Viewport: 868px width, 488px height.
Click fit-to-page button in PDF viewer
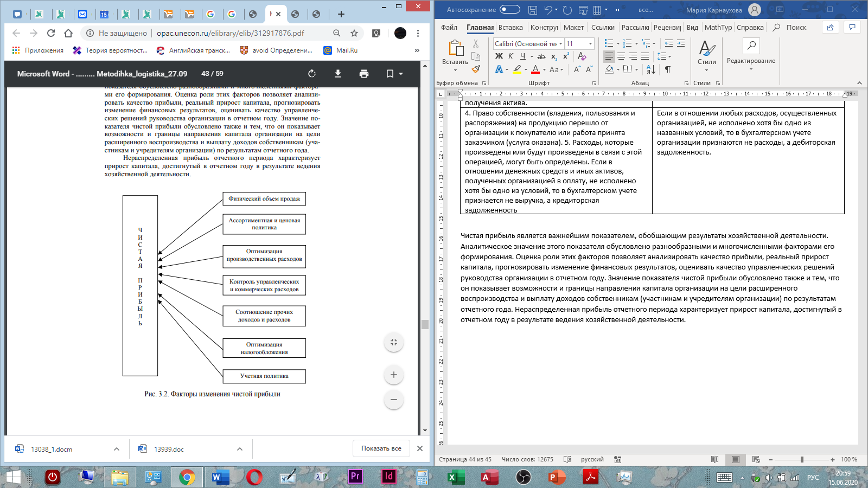[x=393, y=342]
